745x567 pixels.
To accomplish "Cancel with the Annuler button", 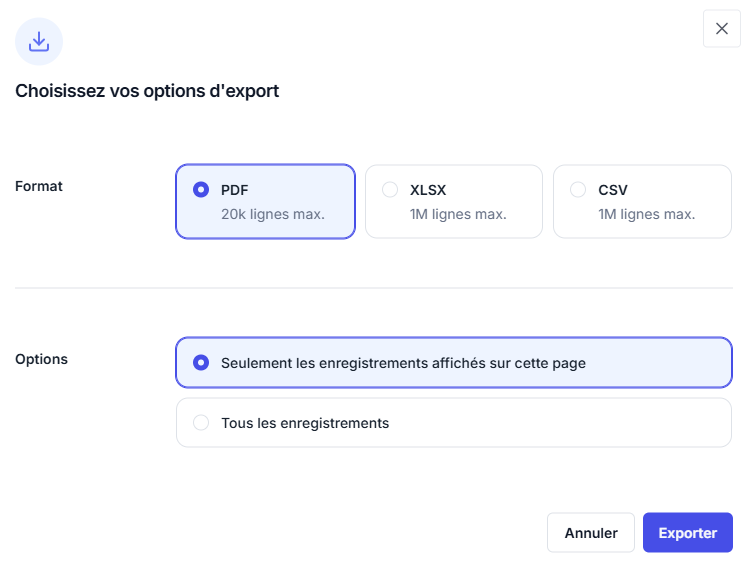I will tap(591, 533).
